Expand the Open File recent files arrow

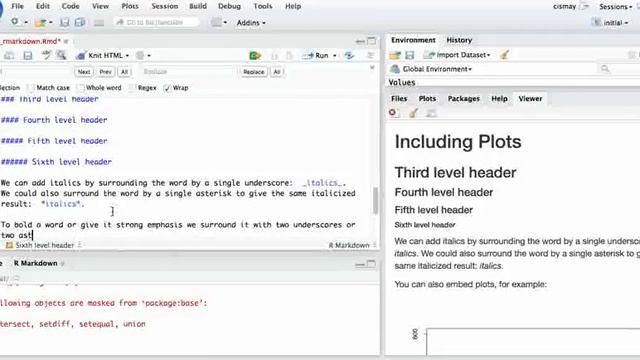point(51,22)
